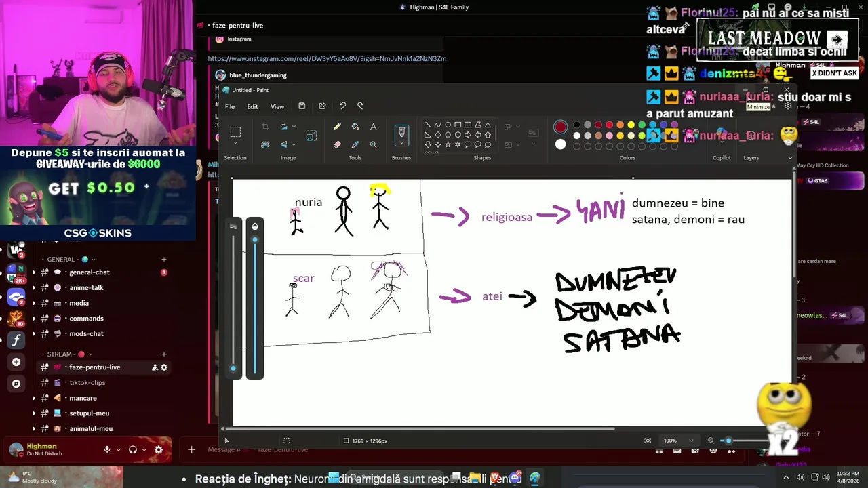Select the Magnifier tool
The image size is (868, 488).
373,144
